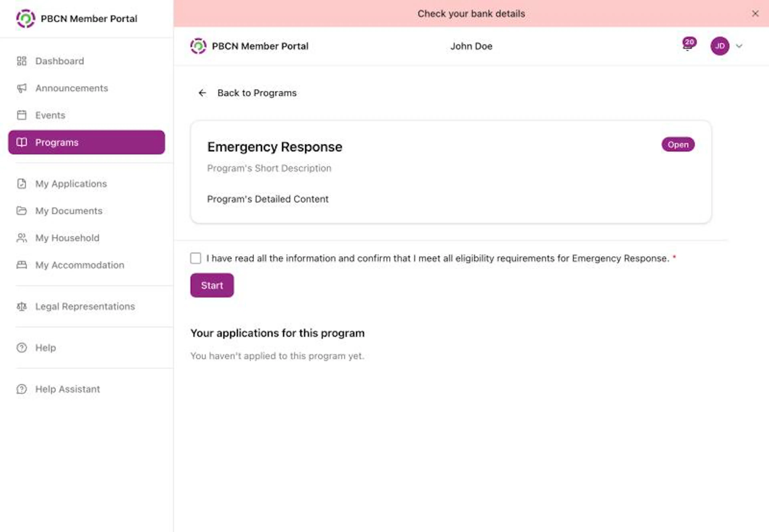Select the Programs sidebar item
This screenshot has height=532, width=769.
(87, 142)
